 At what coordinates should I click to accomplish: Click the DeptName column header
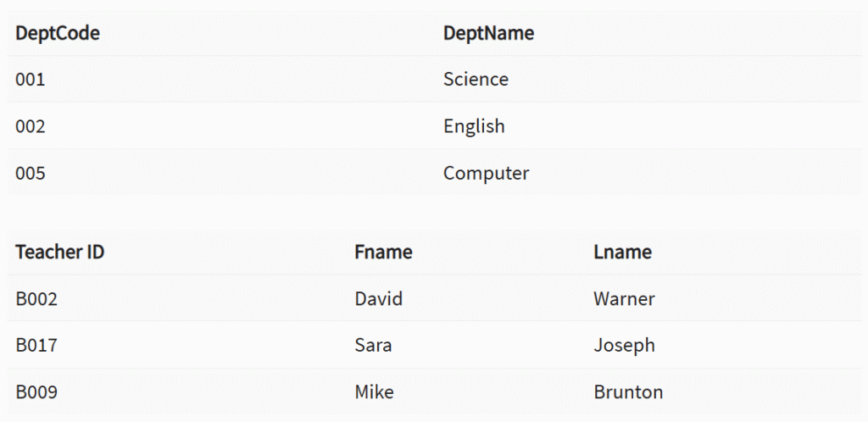[488, 34]
